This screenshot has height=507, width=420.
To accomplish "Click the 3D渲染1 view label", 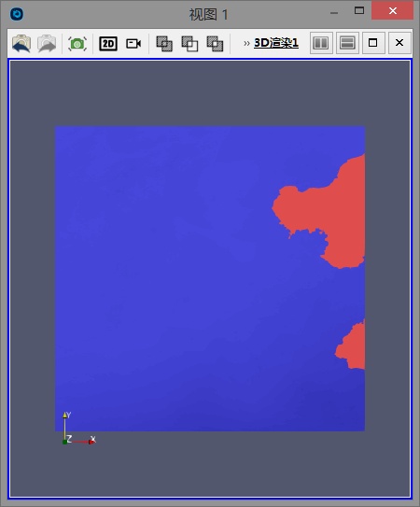I will tap(276, 43).
